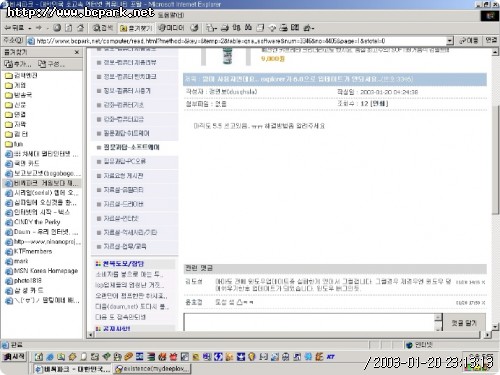Stop page loading with the Stop icon
The width and height of the screenshot is (500, 375).
pos(57,28)
